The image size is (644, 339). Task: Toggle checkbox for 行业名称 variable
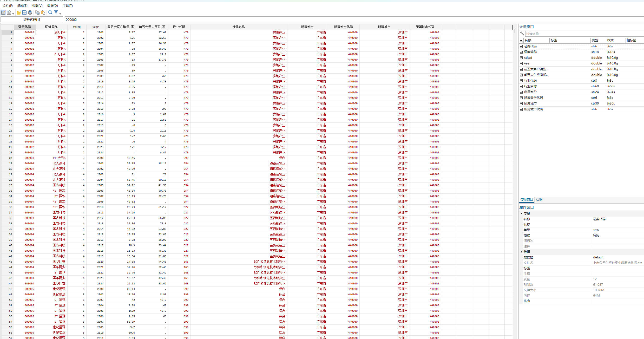point(521,86)
